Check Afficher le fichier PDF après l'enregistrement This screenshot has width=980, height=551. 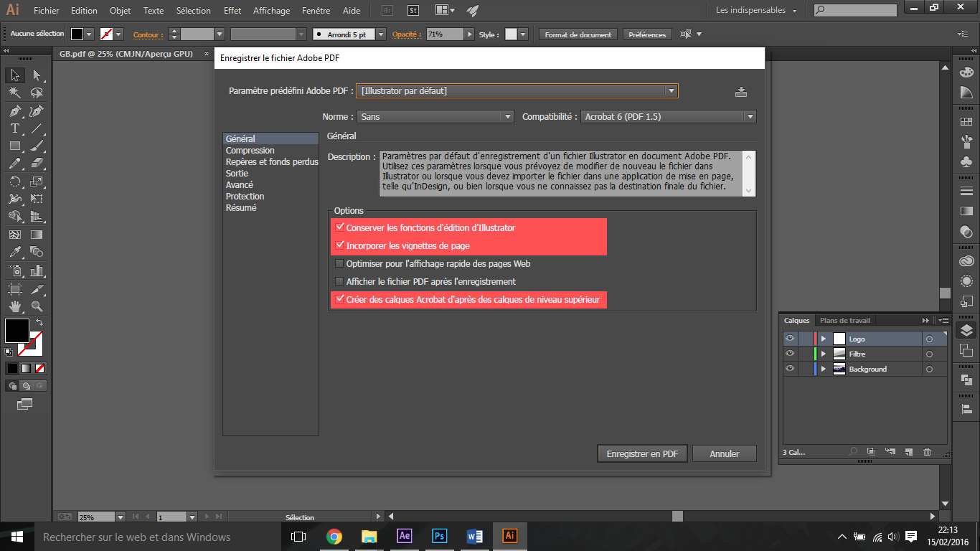coord(340,282)
